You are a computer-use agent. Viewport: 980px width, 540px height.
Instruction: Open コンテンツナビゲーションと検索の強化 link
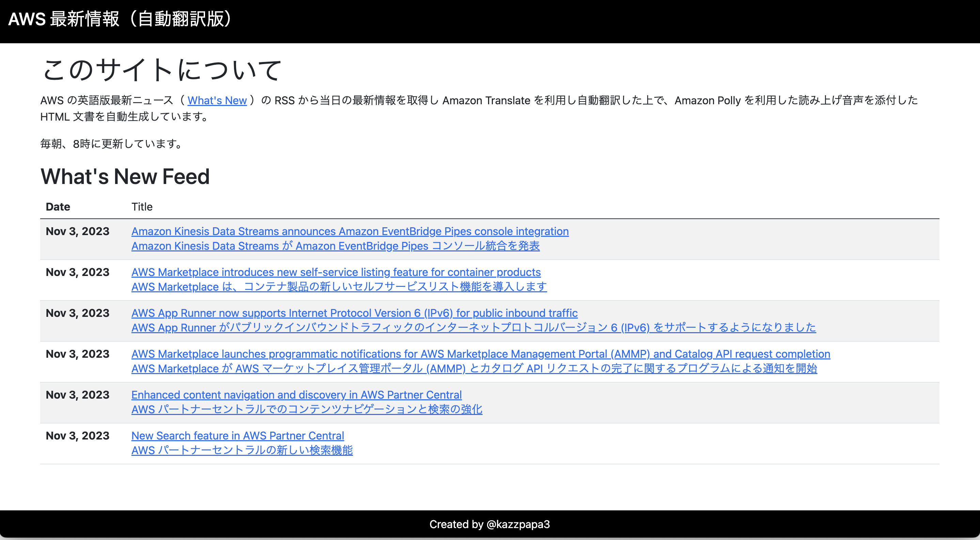pos(307,409)
